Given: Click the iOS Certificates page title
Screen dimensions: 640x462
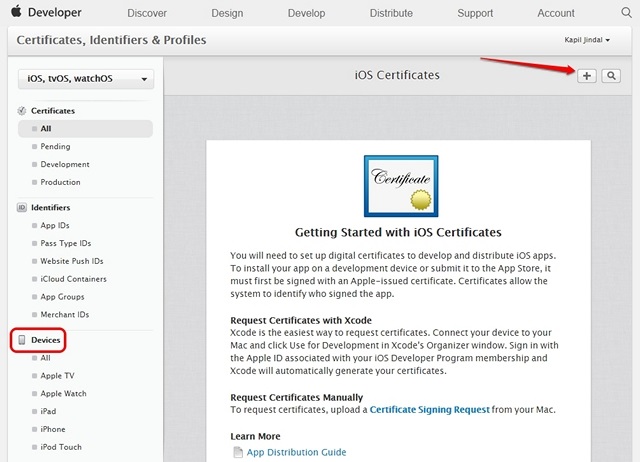Looking at the screenshot, I should [397, 75].
